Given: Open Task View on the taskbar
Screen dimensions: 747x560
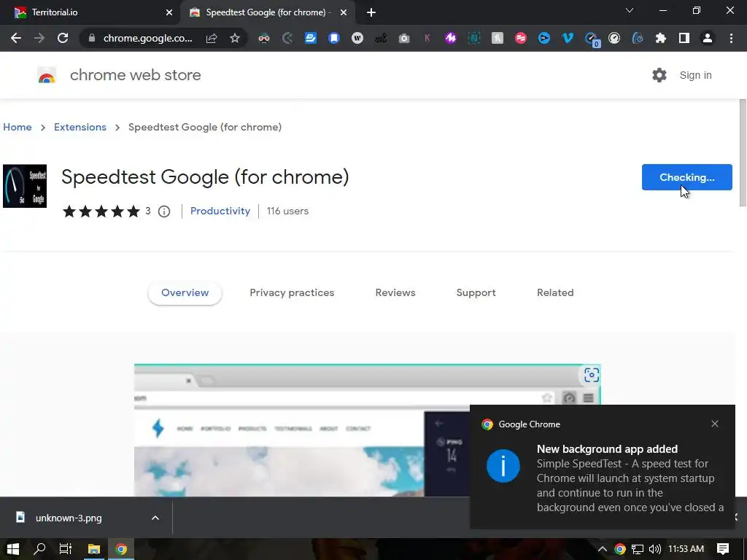Looking at the screenshot, I should click(x=66, y=549).
